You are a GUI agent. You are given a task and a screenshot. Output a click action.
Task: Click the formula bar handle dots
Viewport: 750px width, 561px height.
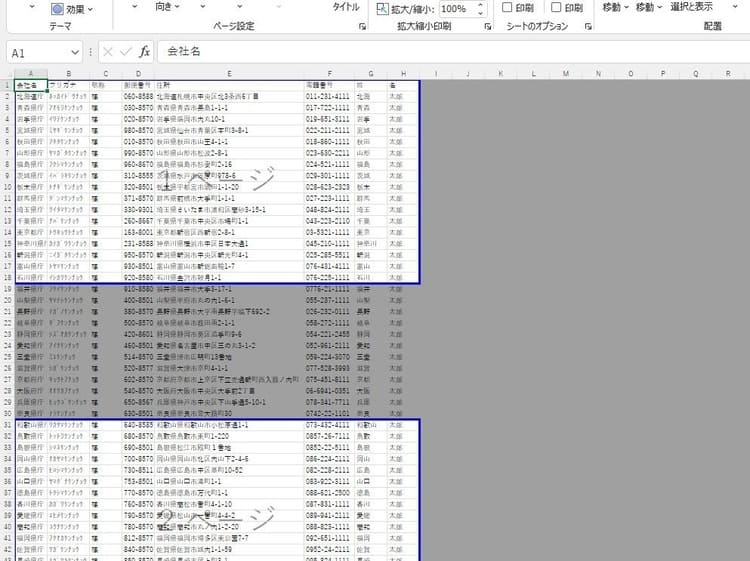point(90,52)
